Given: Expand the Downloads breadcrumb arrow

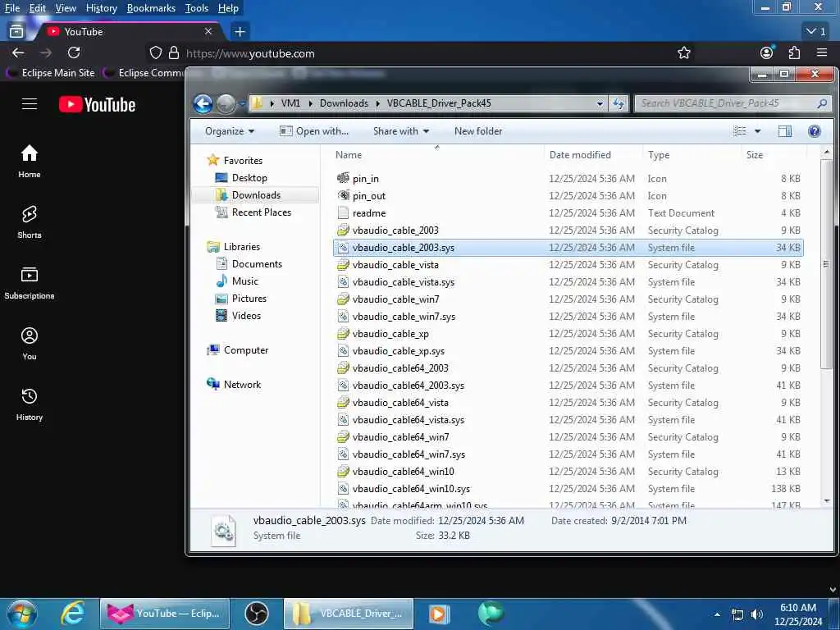Looking at the screenshot, I should pos(377,103).
